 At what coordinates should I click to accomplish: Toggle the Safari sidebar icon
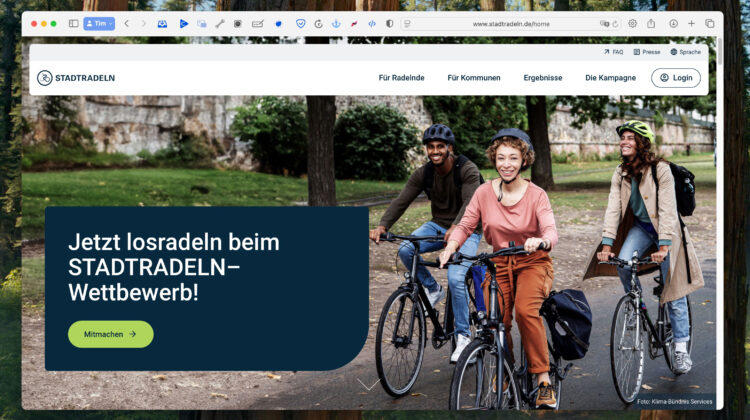(73, 23)
